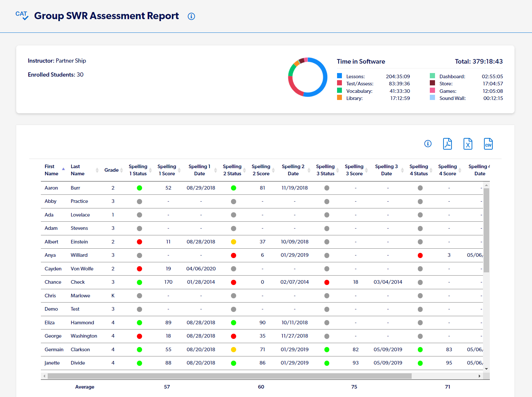
Task: Click Chris Marlowe's grade K
Action: coord(113,296)
